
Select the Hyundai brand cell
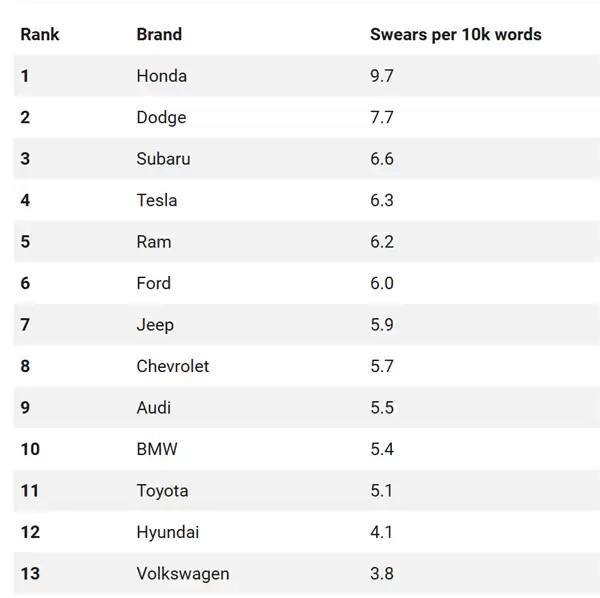pos(168,533)
